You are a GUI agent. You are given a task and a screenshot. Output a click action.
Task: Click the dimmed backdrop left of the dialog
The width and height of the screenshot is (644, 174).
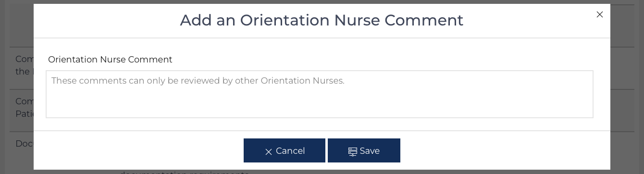17,24
